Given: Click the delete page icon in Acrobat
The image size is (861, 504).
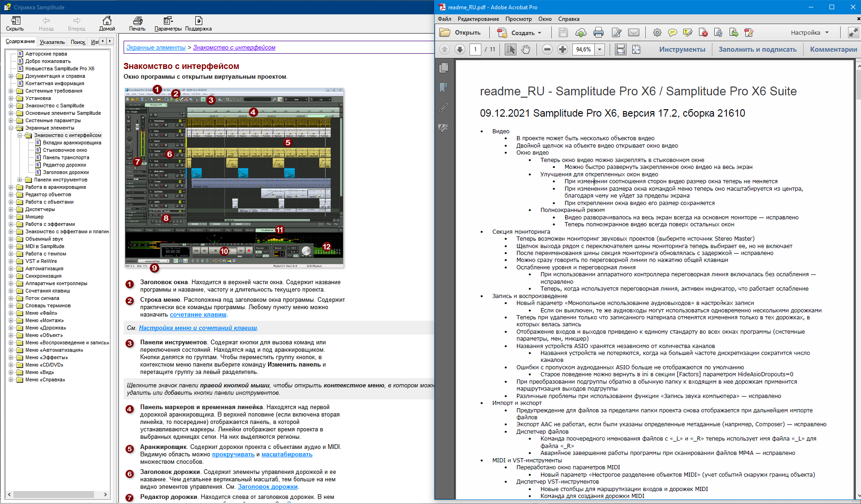Looking at the screenshot, I should [x=703, y=32].
